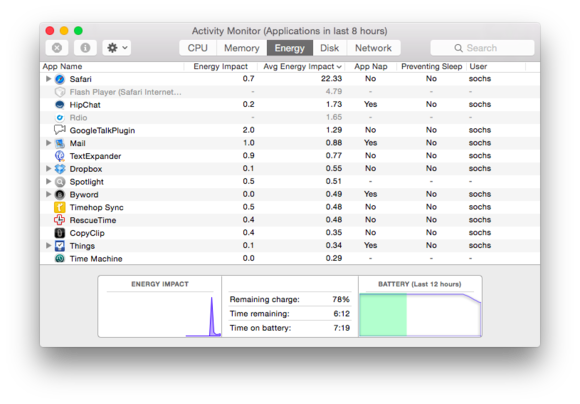Select the Timehop Sync row
Screen dimensions: 580x404
pos(290,207)
